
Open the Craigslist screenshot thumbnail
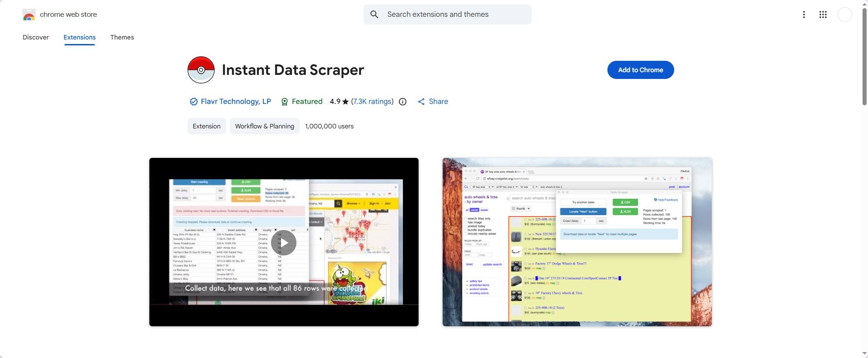click(x=577, y=242)
